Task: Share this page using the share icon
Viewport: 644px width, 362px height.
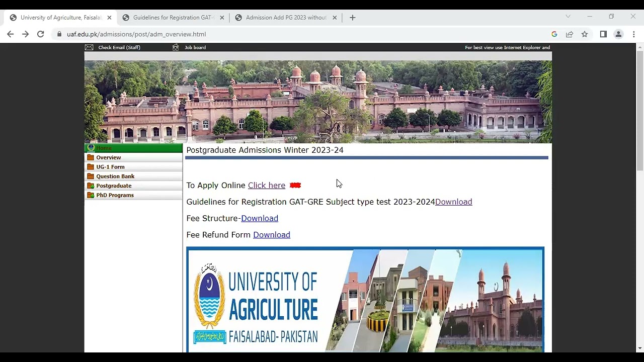Action: click(570, 34)
